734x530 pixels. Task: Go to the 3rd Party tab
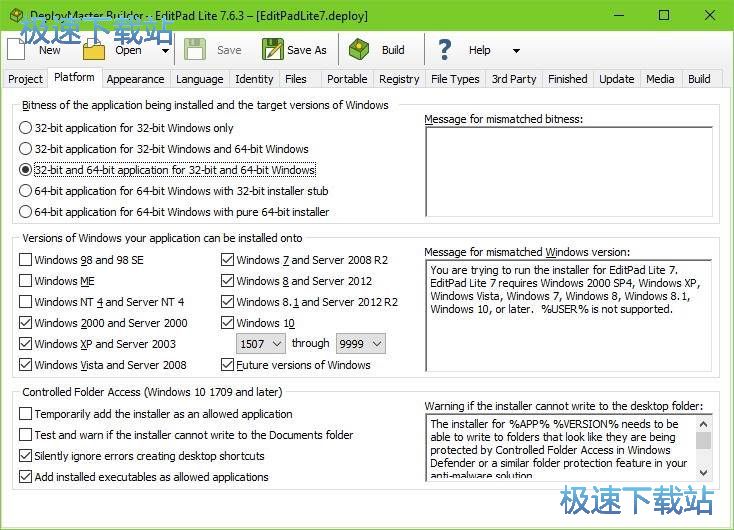pos(514,79)
